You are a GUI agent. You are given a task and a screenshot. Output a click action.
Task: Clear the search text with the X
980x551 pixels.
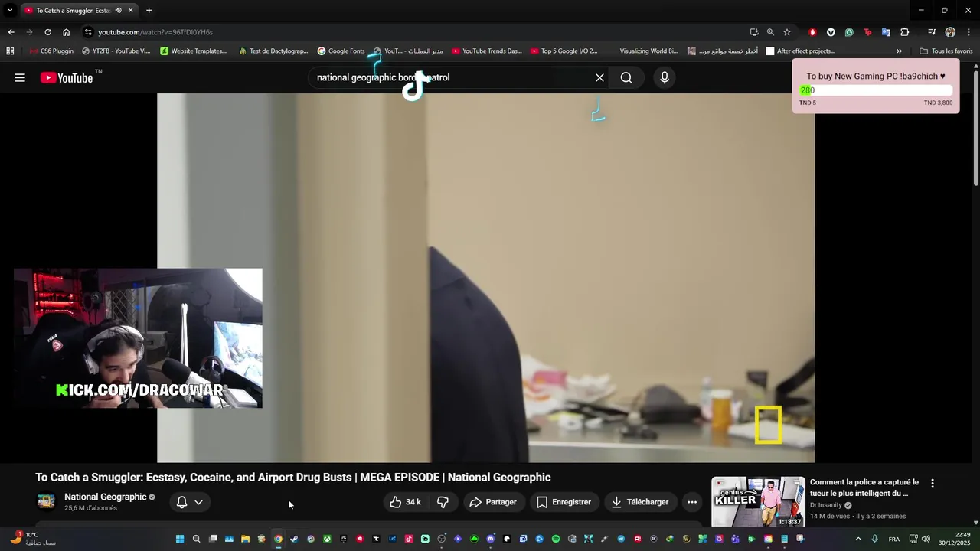(599, 77)
